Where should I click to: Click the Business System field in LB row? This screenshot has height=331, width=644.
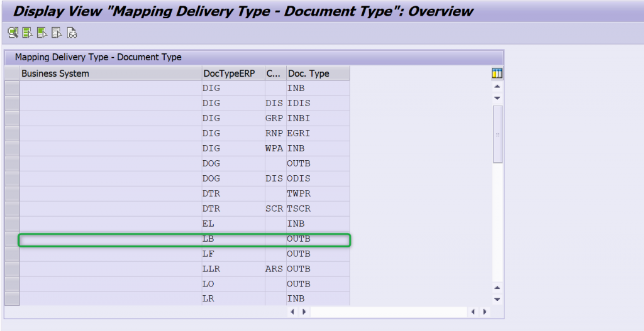pos(111,239)
